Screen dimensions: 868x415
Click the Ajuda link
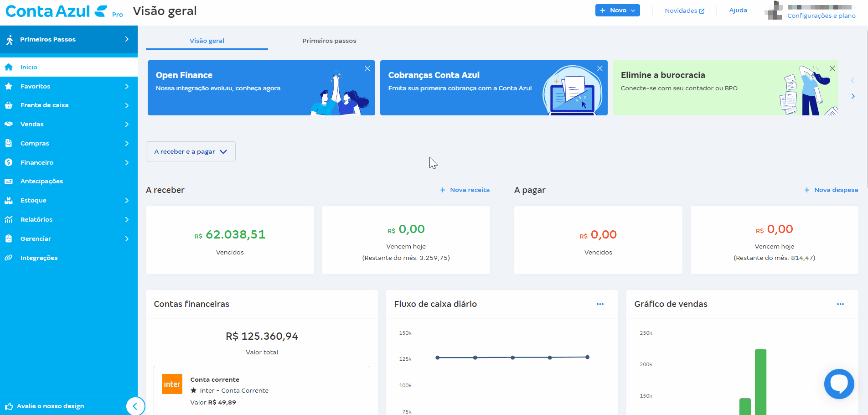pos(738,10)
